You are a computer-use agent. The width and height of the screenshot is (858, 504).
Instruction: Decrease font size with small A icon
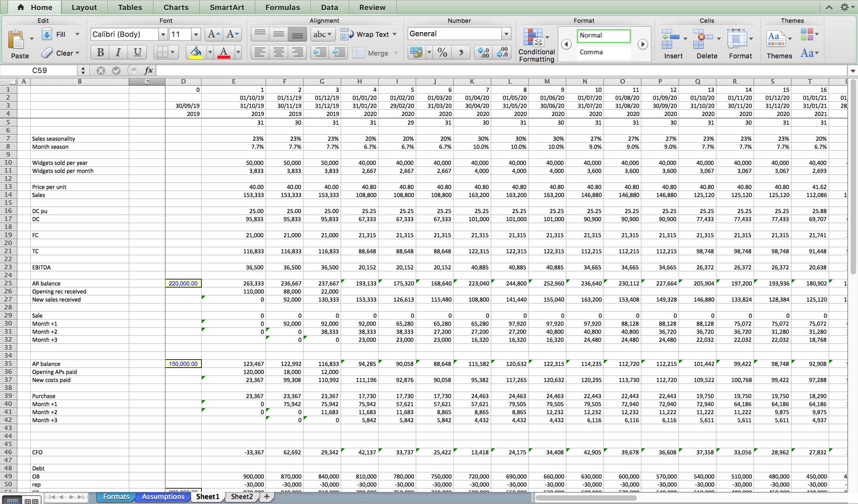pyautogui.click(x=233, y=34)
